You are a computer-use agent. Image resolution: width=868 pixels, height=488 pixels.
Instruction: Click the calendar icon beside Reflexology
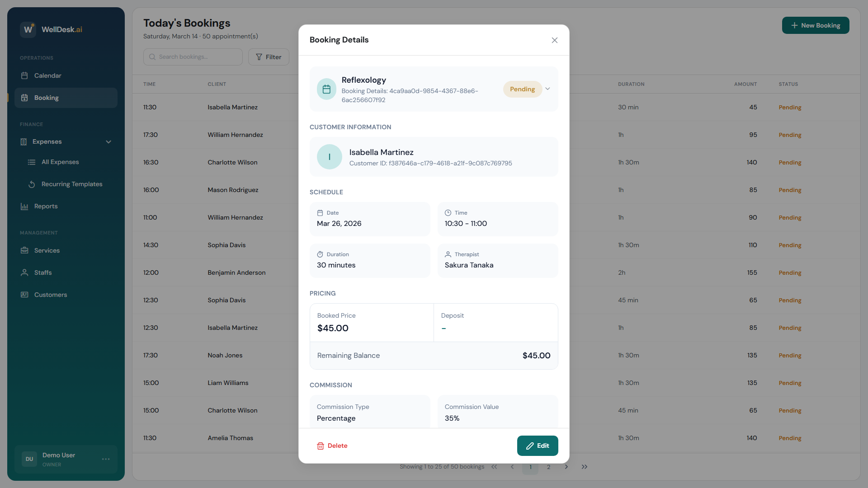326,89
